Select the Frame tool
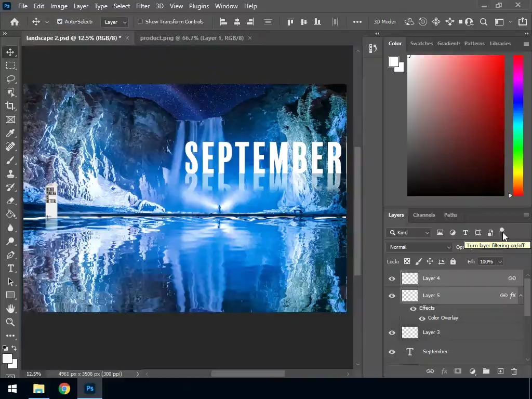The width and height of the screenshot is (532, 399). click(x=10, y=119)
